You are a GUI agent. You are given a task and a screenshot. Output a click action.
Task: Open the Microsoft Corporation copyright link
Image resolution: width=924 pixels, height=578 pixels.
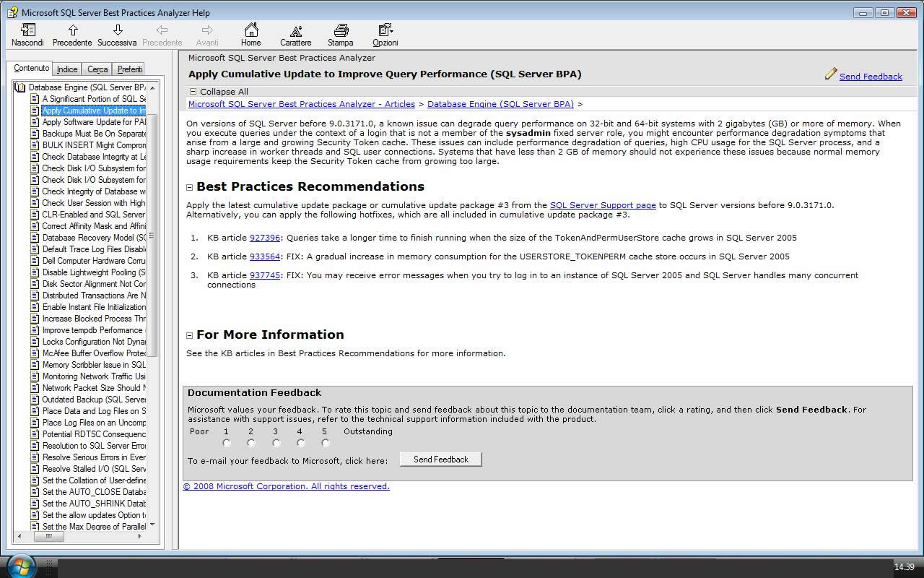[286, 486]
